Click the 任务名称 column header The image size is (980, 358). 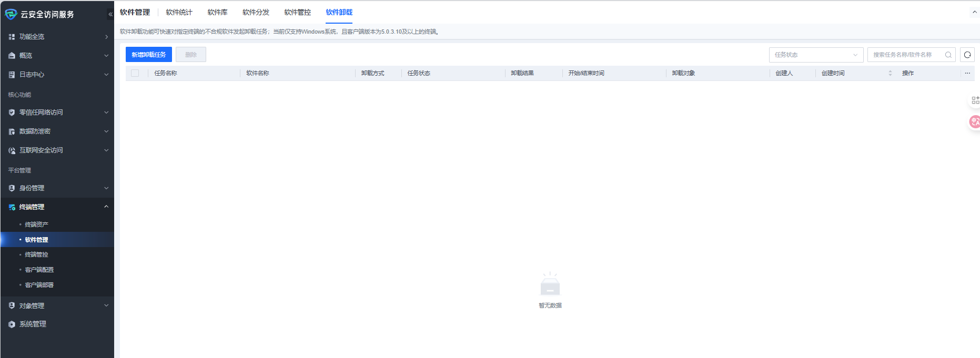click(x=166, y=73)
